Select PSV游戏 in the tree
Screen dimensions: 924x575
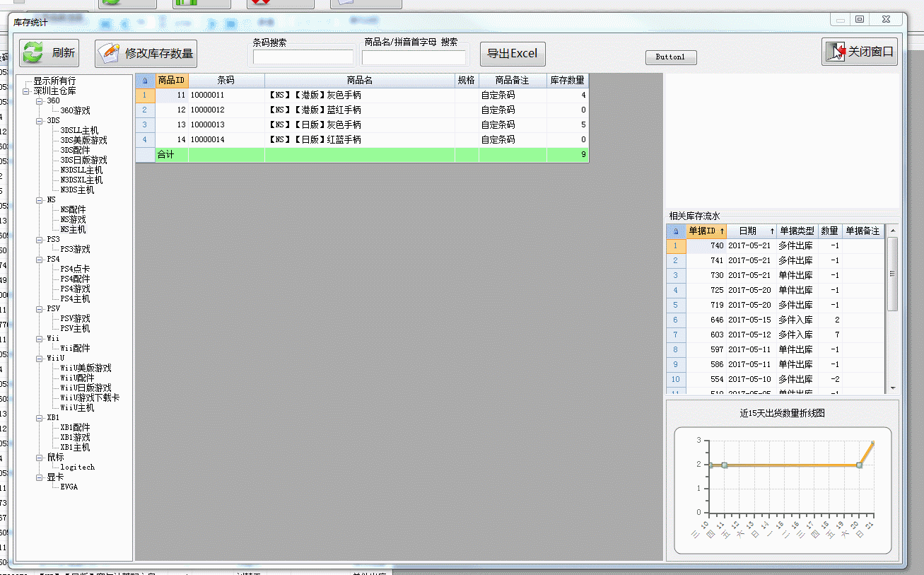pos(75,319)
